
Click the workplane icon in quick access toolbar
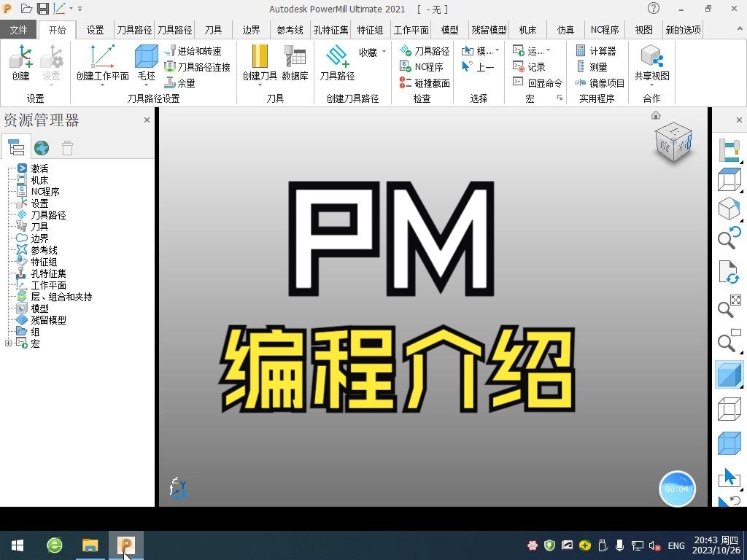(59, 9)
